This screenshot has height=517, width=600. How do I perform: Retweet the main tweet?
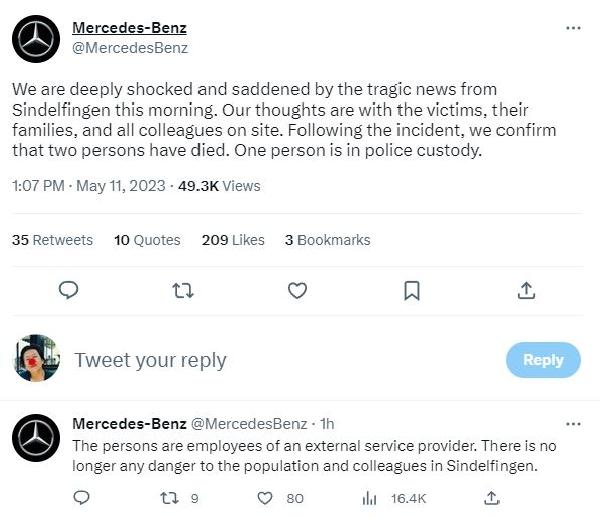(182, 290)
